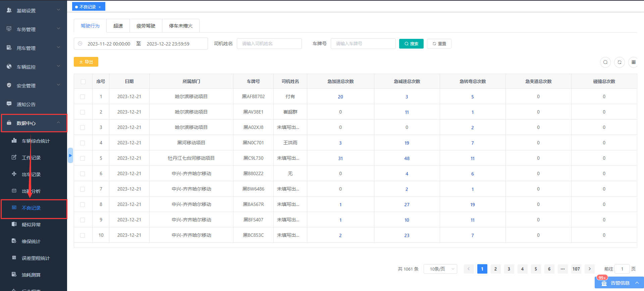
Task: Click the round search toggle icon above table
Action: click(605, 62)
